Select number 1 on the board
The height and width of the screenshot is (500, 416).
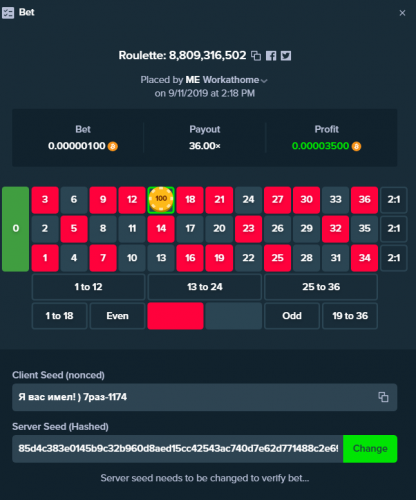(x=45, y=258)
